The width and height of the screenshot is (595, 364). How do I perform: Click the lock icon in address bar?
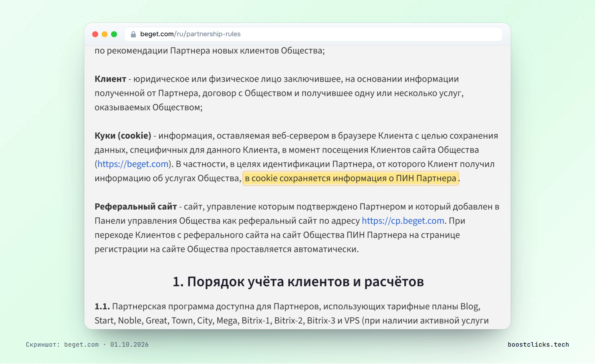[133, 34]
